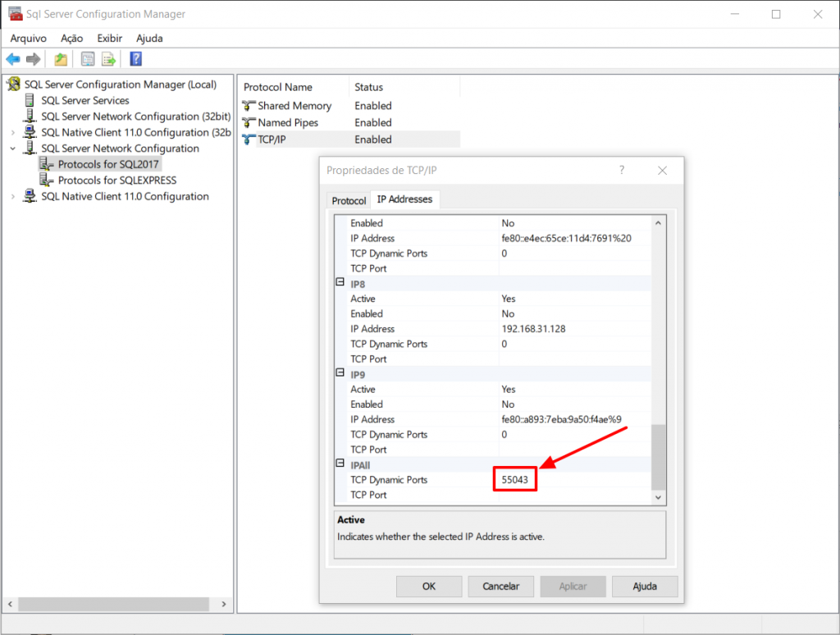This screenshot has width=840, height=635.
Task: Open the Ajuda menu
Action: coord(149,38)
